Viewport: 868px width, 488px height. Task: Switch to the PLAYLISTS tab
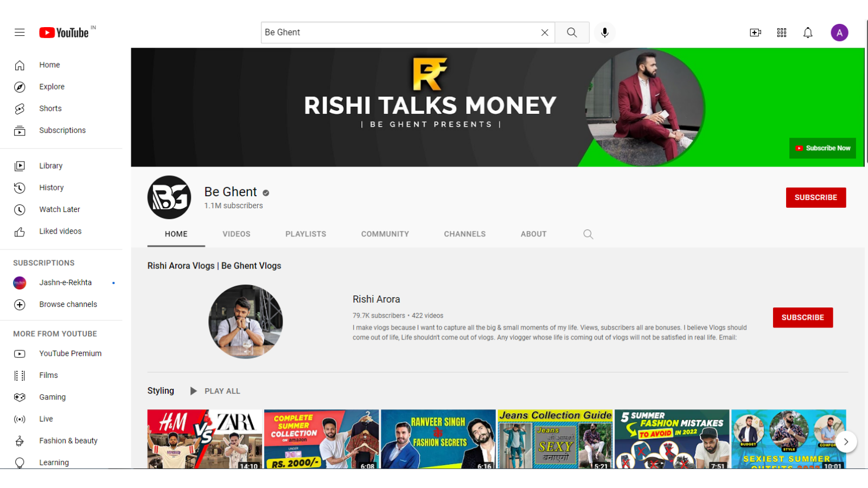point(306,234)
